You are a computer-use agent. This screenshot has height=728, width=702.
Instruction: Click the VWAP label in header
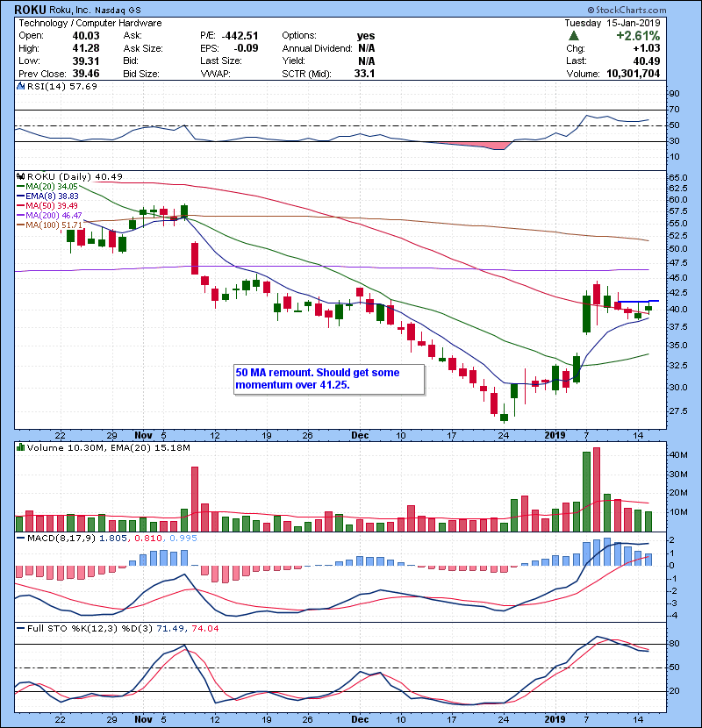(215, 74)
